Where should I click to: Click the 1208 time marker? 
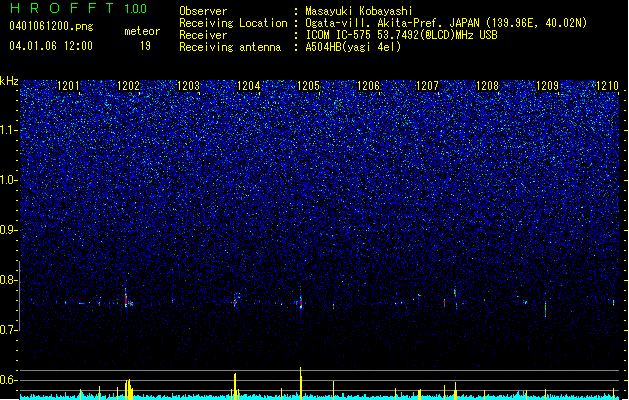coord(487,86)
